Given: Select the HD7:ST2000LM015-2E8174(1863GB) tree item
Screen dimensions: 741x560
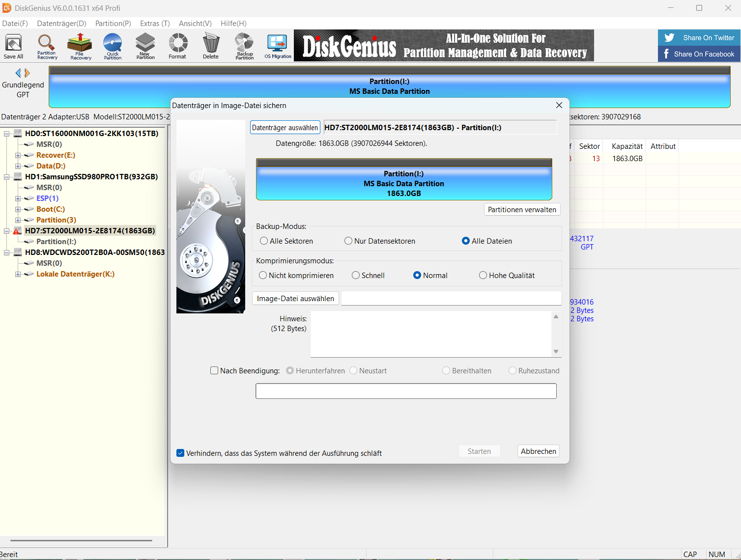Looking at the screenshot, I should click(90, 231).
